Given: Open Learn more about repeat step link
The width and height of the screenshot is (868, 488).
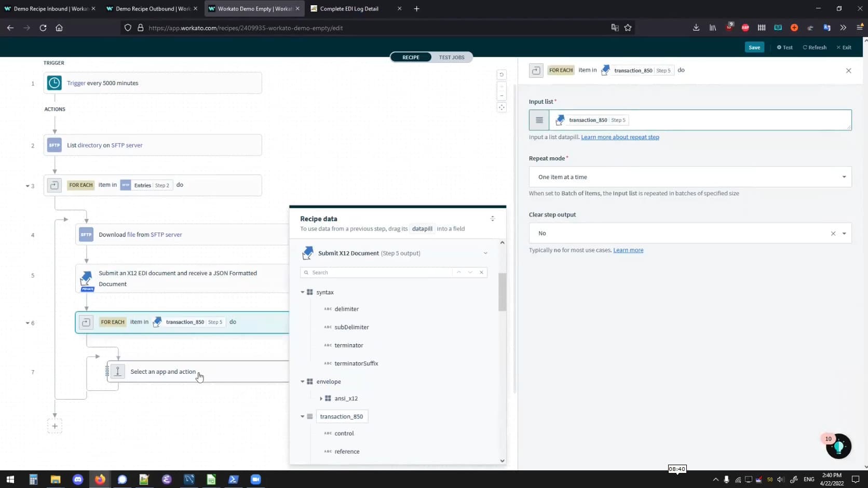Looking at the screenshot, I should point(620,137).
